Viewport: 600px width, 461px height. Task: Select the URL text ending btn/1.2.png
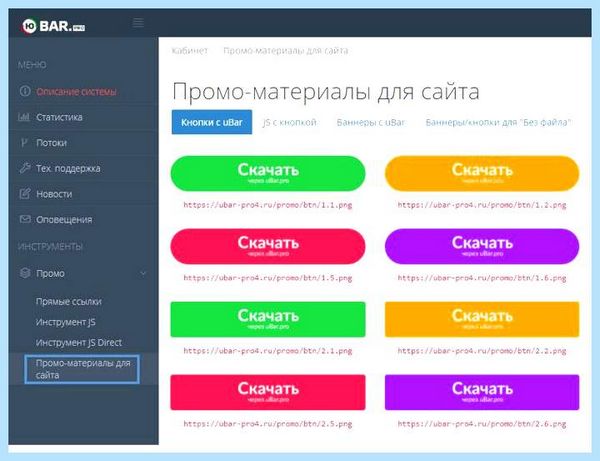(x=482, y=205)
